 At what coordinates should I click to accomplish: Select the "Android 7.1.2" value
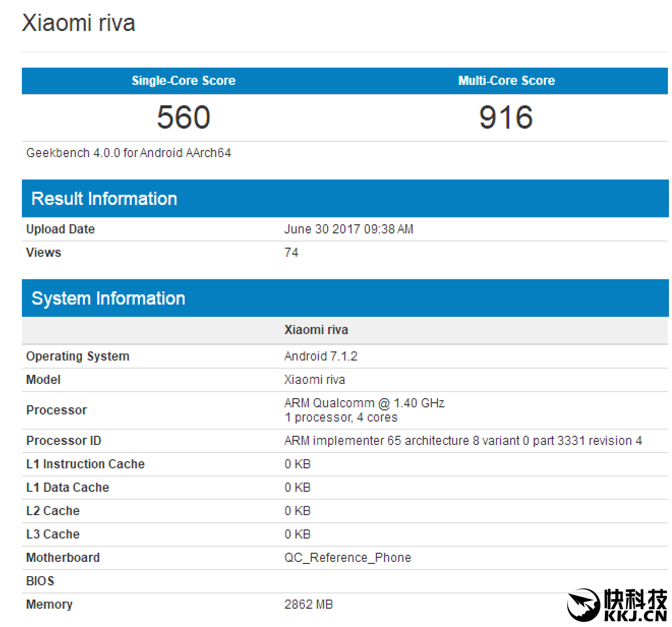click(321, 356)
